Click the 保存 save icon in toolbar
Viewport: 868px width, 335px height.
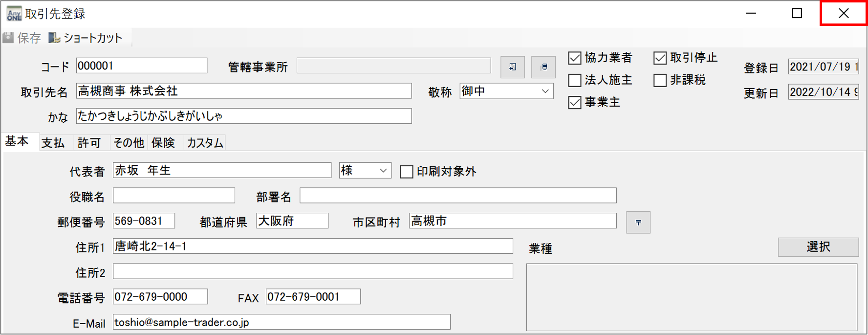pyautogui.click(x=9, y=38)
